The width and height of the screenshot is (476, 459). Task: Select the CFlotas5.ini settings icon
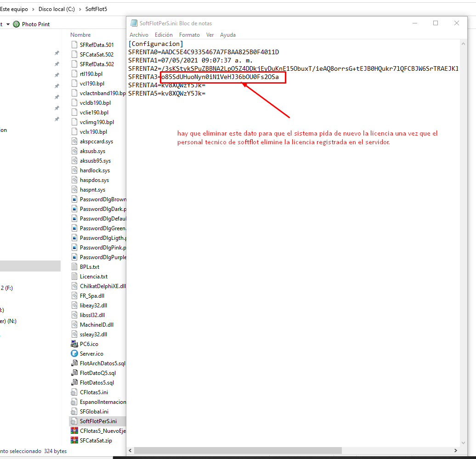74,392
